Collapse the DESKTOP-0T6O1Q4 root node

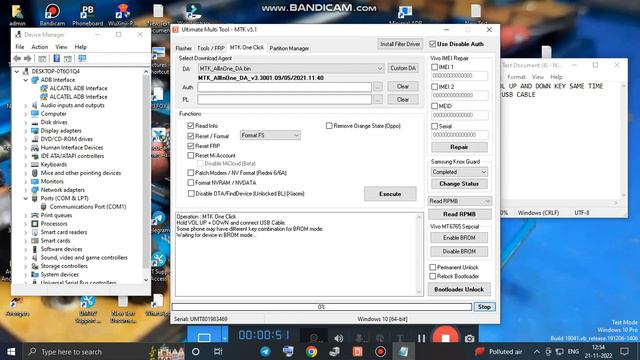[x=17, y=71]
